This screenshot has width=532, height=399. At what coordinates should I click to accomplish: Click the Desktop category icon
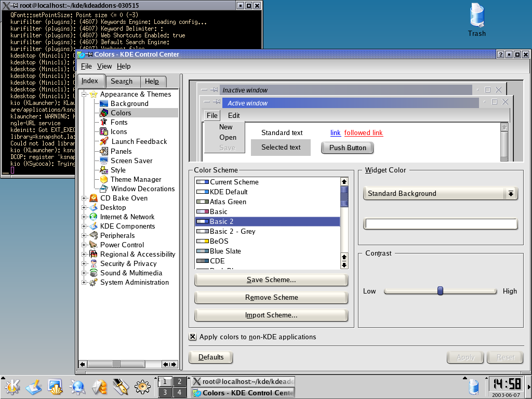pos(94,207)
